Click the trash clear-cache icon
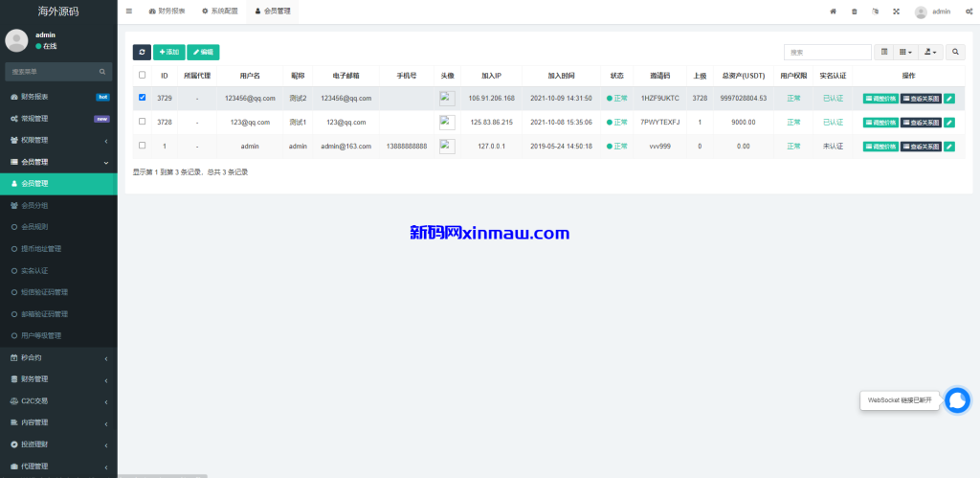Screen dimensions: 980x478 [x=855, y=11]
